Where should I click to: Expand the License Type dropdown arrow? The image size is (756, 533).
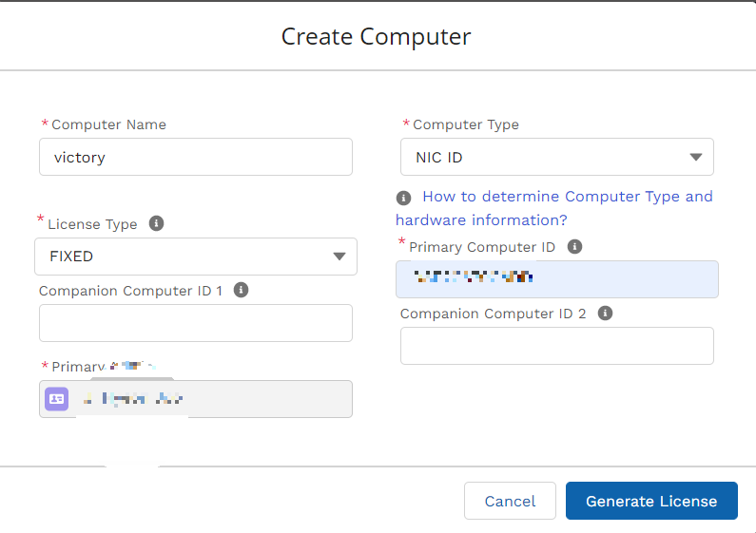click(x=339, y=257)
